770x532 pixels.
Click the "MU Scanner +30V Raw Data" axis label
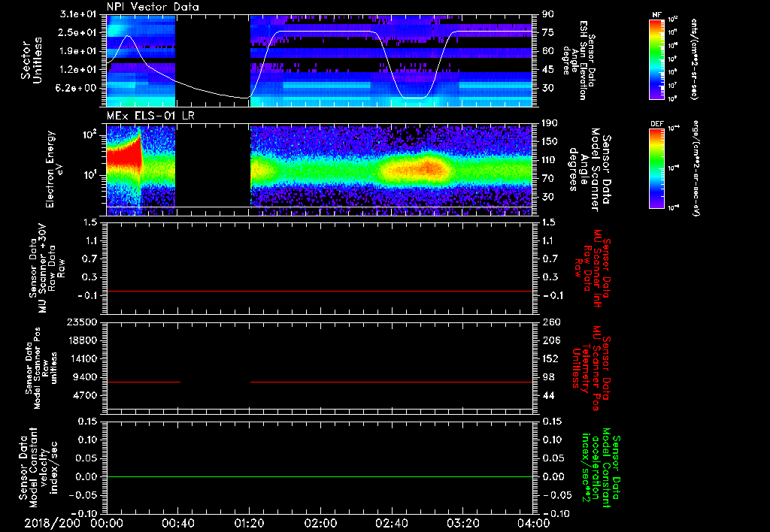47,268
